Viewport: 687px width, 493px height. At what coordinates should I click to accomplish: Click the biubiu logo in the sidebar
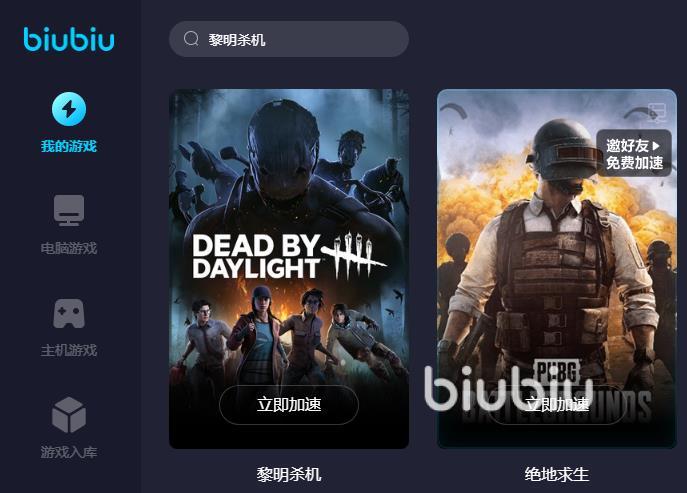click(69, 39)
